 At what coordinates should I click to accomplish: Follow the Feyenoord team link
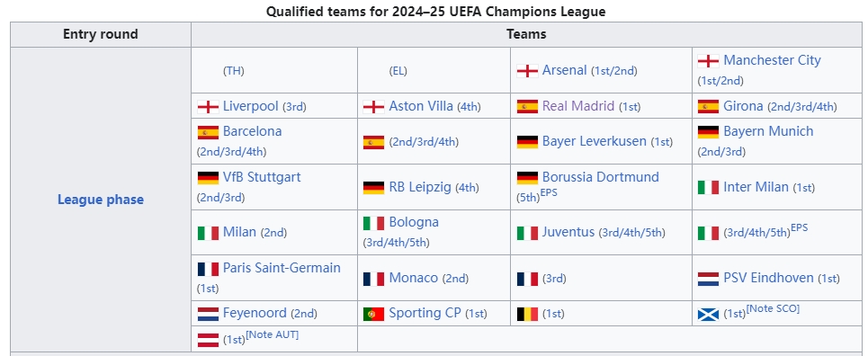pyautogui.click(x=255, y=313)
